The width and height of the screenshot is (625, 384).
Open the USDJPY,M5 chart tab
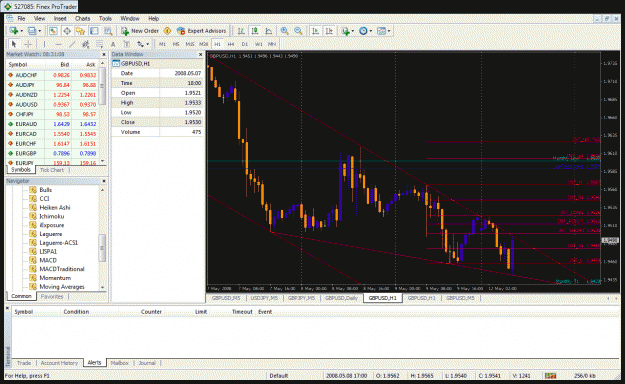click(264, 298)
